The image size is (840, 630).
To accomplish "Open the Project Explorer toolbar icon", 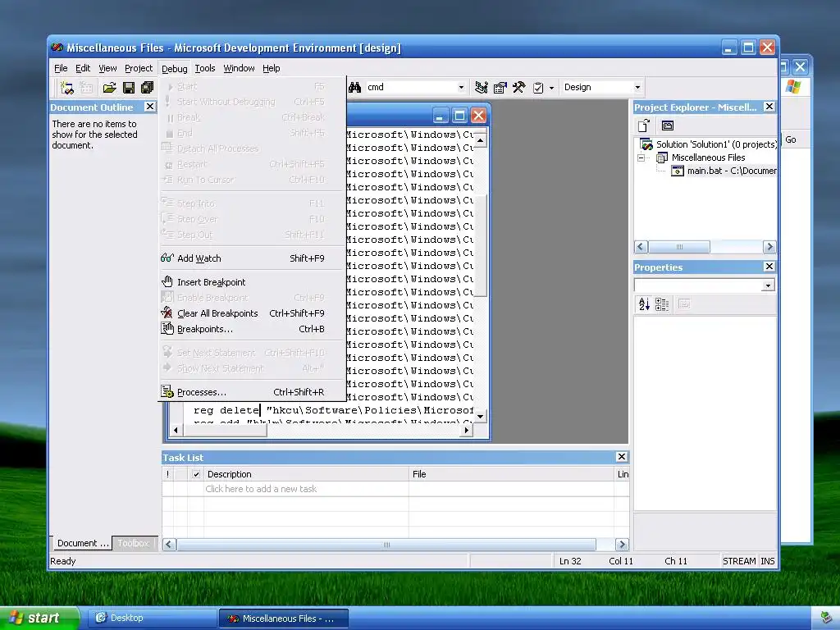I will (x=481, y=87).
